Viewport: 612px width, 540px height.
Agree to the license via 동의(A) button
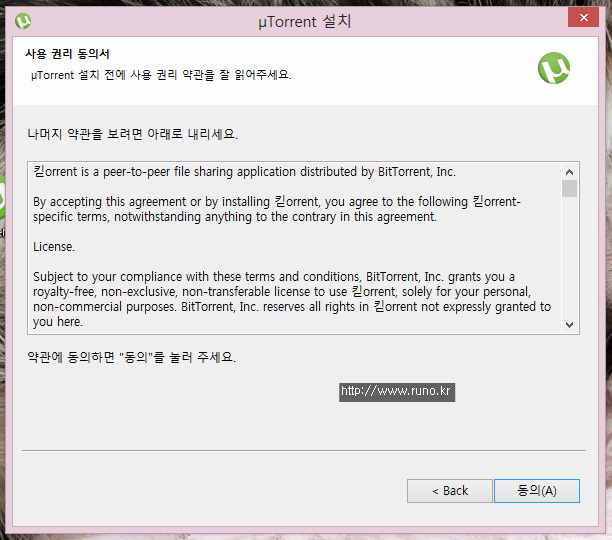tap(537, 491)
